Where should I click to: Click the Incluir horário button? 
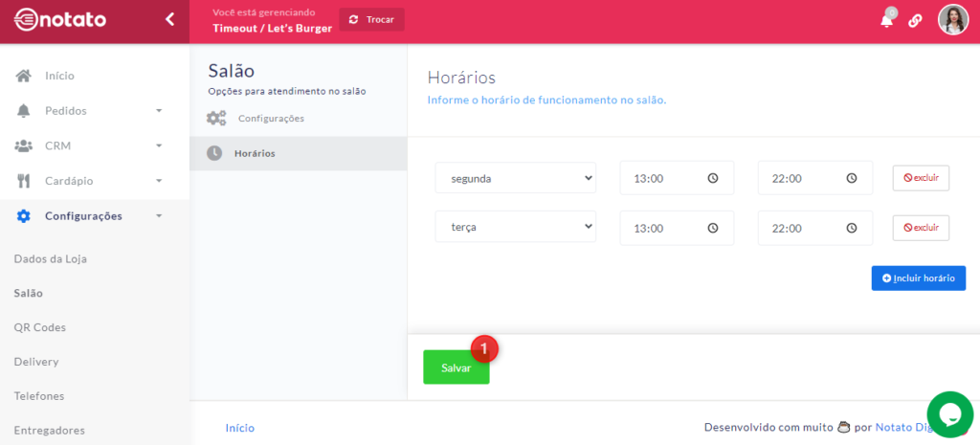coord(918,278)
